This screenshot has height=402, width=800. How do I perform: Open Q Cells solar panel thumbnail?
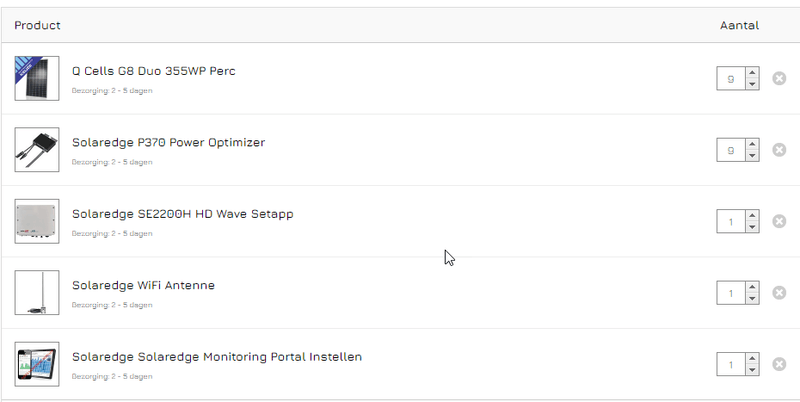tap(37, 78)
